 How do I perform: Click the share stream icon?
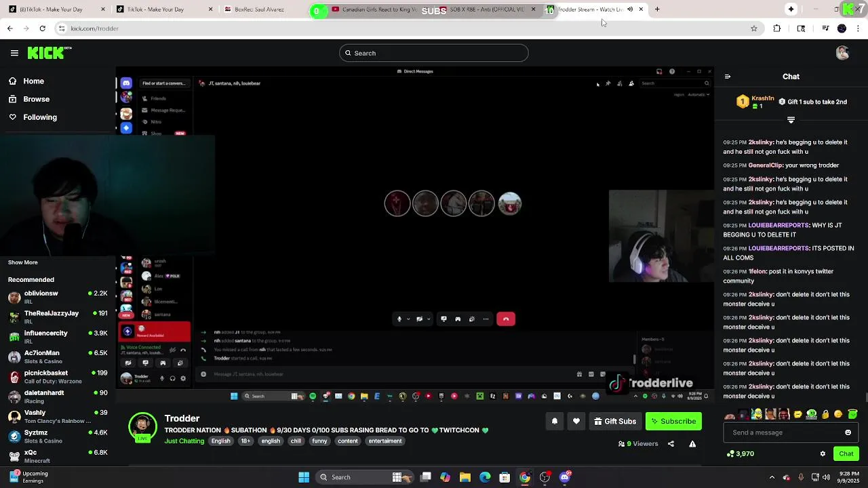pos(671,444)
